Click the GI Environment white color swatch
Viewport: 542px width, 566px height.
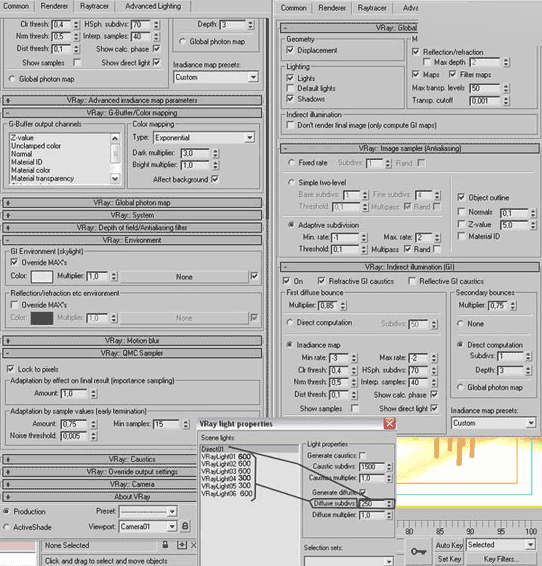42,277
